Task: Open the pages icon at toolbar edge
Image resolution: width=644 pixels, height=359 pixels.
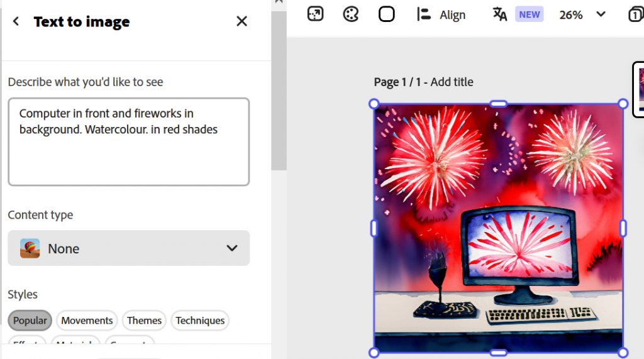Action: (636, 15)
